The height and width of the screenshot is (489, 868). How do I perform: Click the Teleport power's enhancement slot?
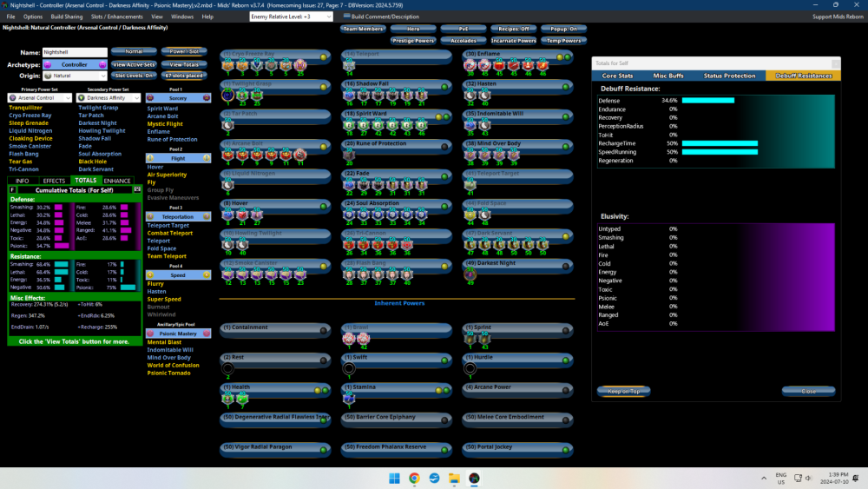(349, 66)
